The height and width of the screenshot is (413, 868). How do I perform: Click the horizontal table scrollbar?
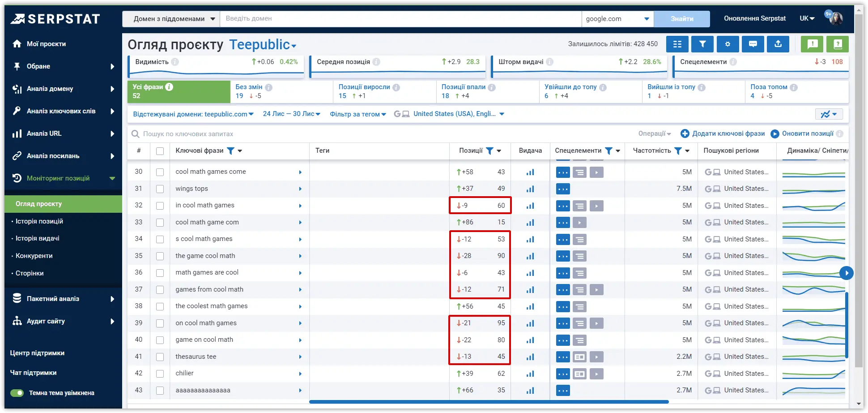pos(489,402)
